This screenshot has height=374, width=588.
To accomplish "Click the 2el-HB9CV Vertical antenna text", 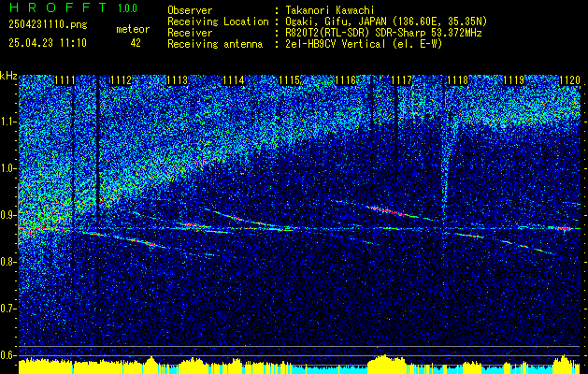I will (x=363, y=44).
